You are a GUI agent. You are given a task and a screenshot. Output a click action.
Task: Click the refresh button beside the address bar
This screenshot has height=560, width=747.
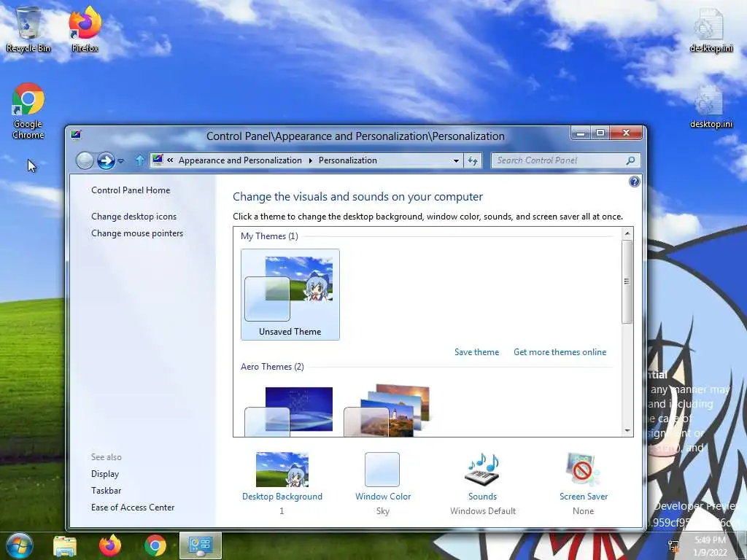pos(473,160)
